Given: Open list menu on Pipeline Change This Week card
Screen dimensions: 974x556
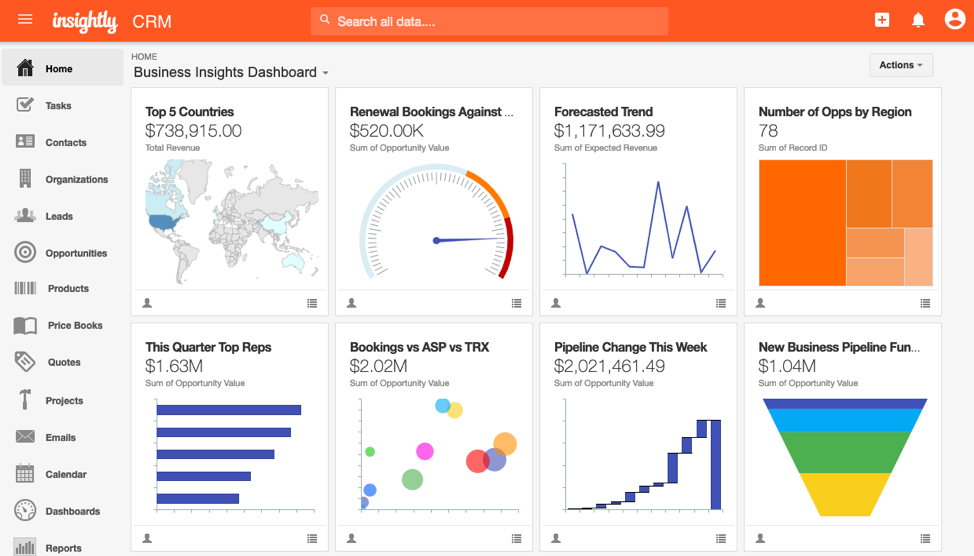Looking at the screenshot, I should (721, 539).
